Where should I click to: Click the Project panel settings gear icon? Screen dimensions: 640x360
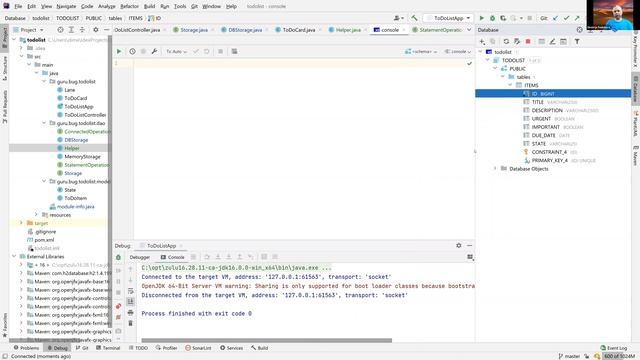[x=96, y=30]
